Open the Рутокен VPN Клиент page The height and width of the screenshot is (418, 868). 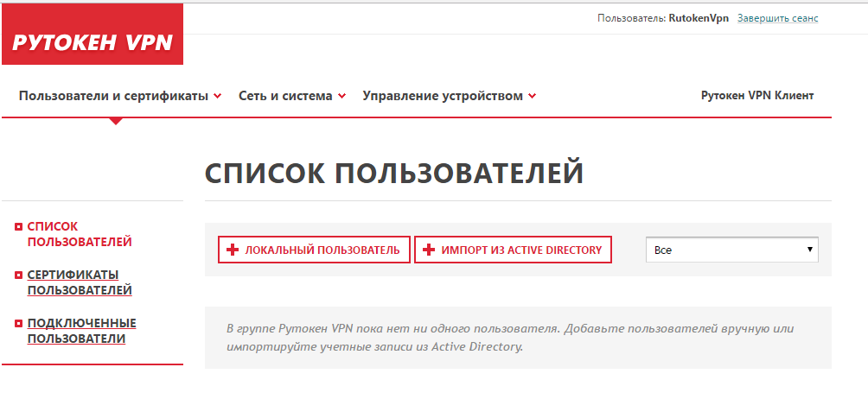[757, 96]
